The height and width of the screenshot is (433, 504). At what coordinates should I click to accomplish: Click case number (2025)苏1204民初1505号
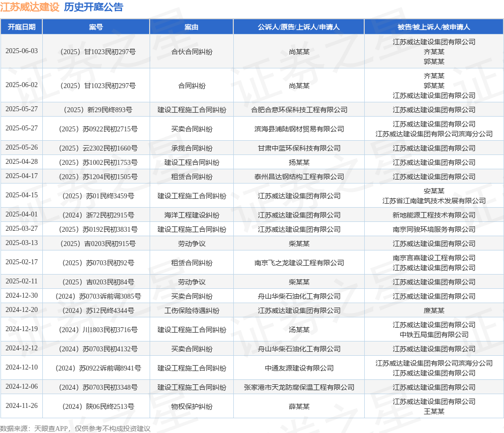(98, 177)
